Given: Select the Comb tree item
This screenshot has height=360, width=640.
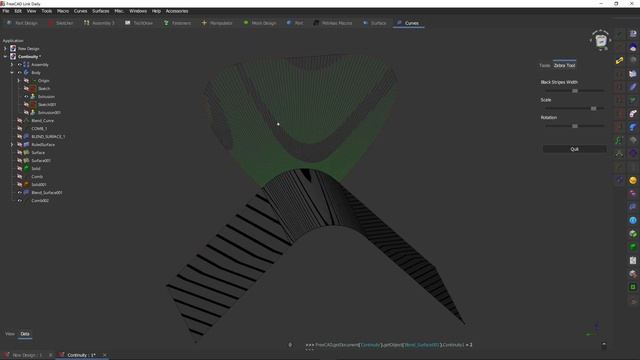Looking at the screenshot, I should (37, 177).
